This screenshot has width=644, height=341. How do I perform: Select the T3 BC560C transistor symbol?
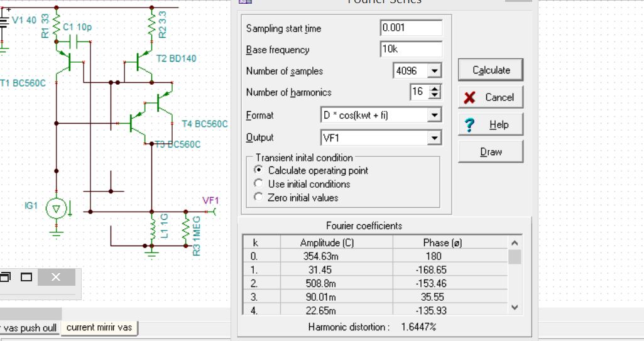[136, 124]
